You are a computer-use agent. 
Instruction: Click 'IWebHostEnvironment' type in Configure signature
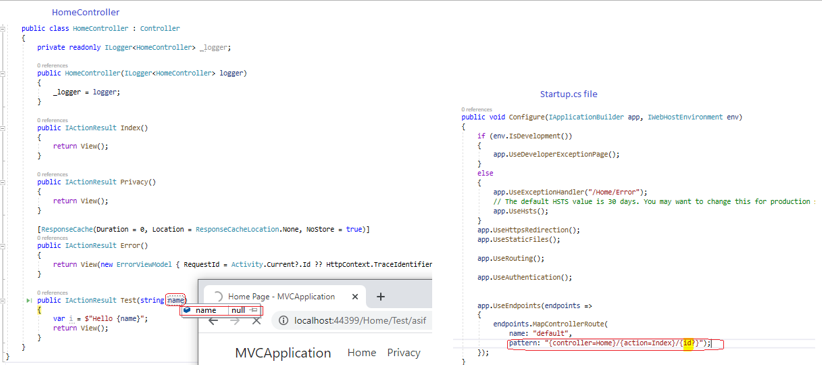pyautogui.click(x=684, y=117)
